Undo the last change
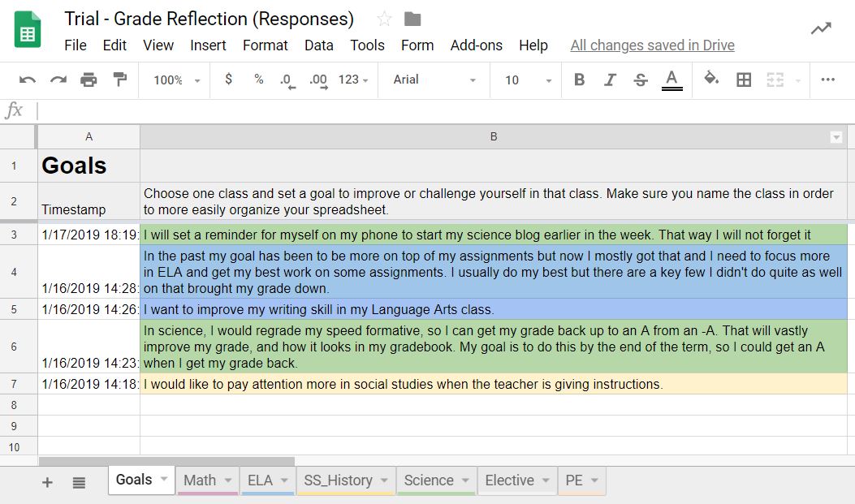Image resolution: width=855 pixels, height=504 pixels. 27,80
